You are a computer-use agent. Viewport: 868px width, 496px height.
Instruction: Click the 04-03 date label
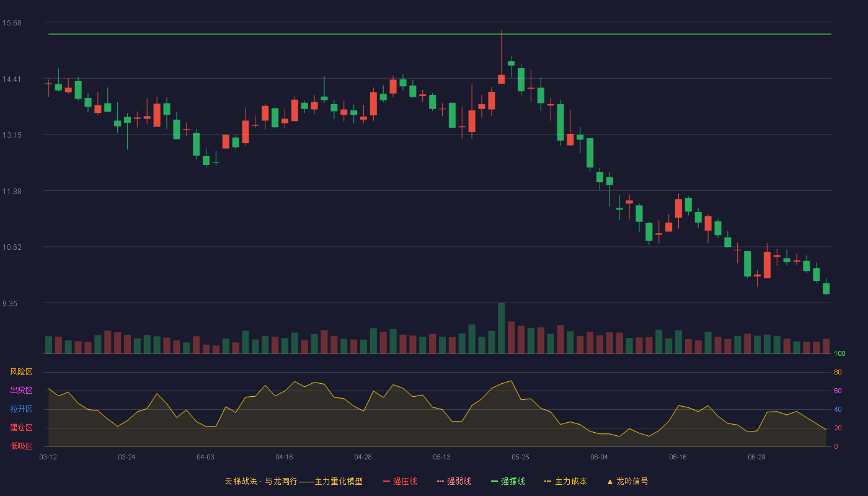tap(205, 457)
